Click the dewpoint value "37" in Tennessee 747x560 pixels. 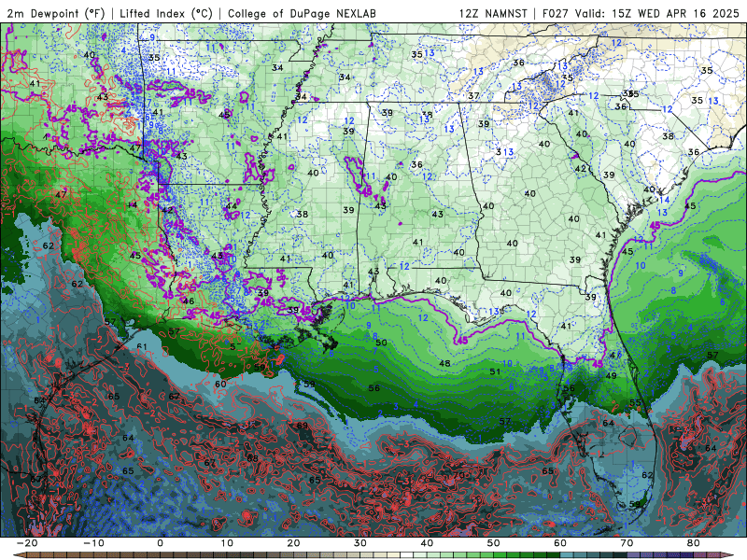pyautogui.click(x=473, y=96)
